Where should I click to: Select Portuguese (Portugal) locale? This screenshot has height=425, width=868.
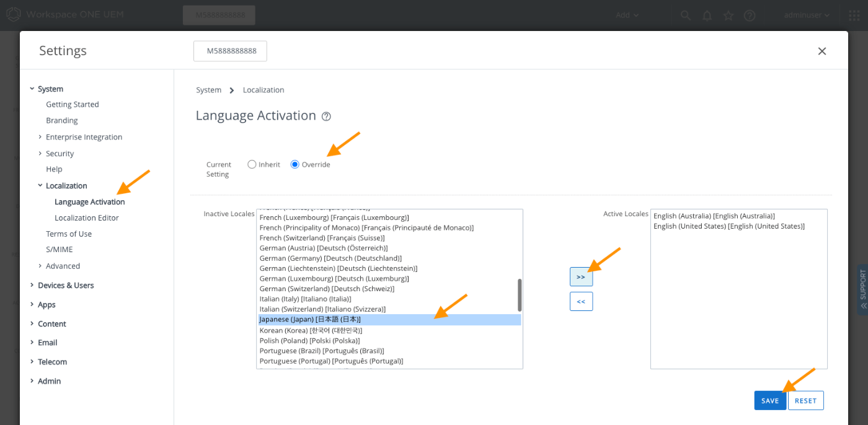389,361
